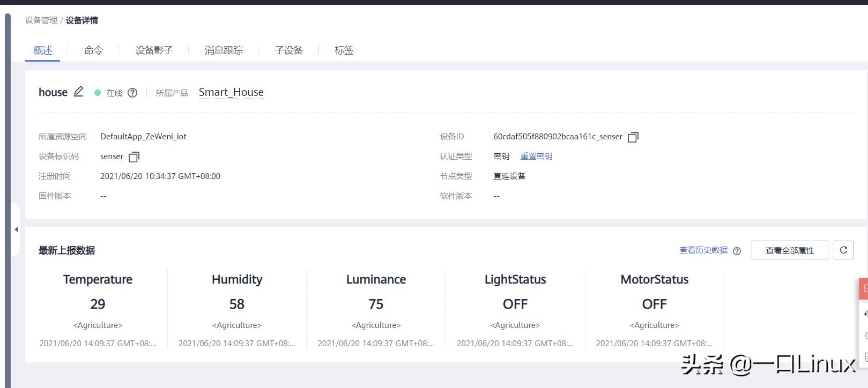Go back to 设备管理 breadcrumb
The width and height of the screenshot is (868, 388).
[x=41, y=20]
